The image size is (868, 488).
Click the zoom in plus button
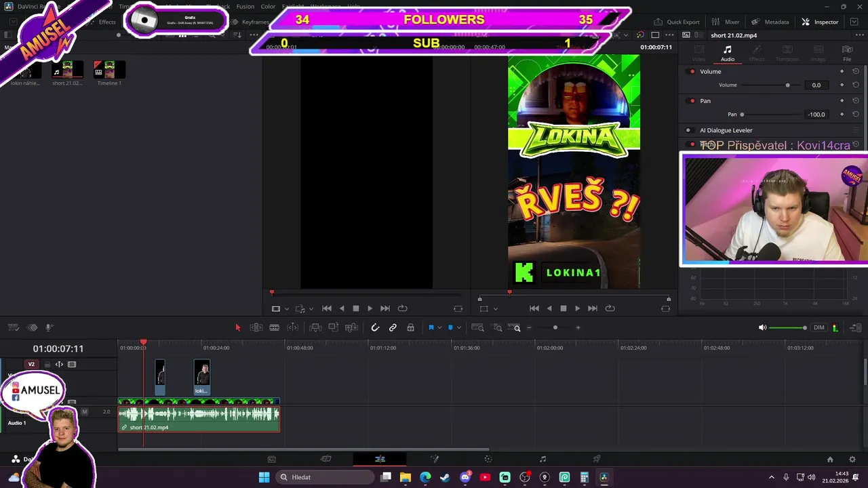pyautogui.click(x=578, y=328)
